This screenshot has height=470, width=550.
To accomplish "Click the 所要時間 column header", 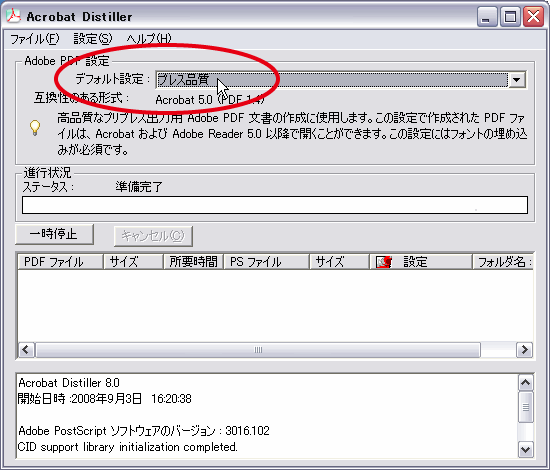I will click(x=193, y=262).
